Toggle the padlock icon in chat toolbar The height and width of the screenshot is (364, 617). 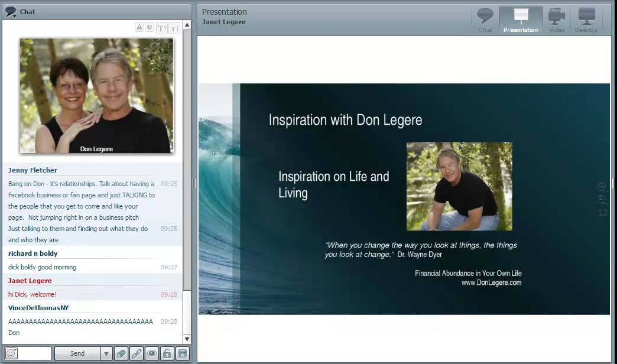(167, 353)
